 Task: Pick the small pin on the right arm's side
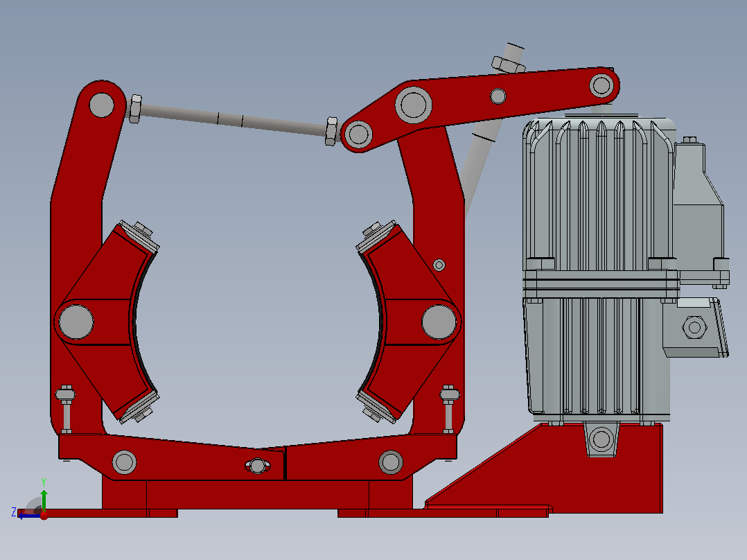click(439, 265)
